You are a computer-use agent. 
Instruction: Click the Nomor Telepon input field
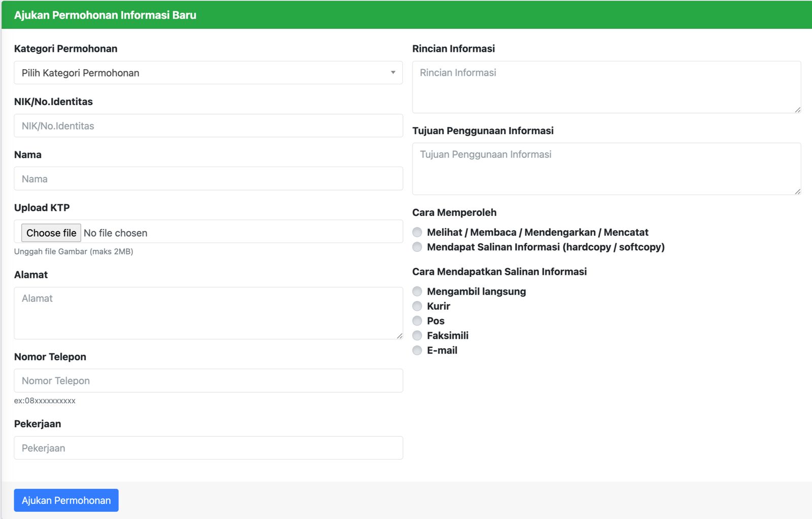click(x=208, y=381)
